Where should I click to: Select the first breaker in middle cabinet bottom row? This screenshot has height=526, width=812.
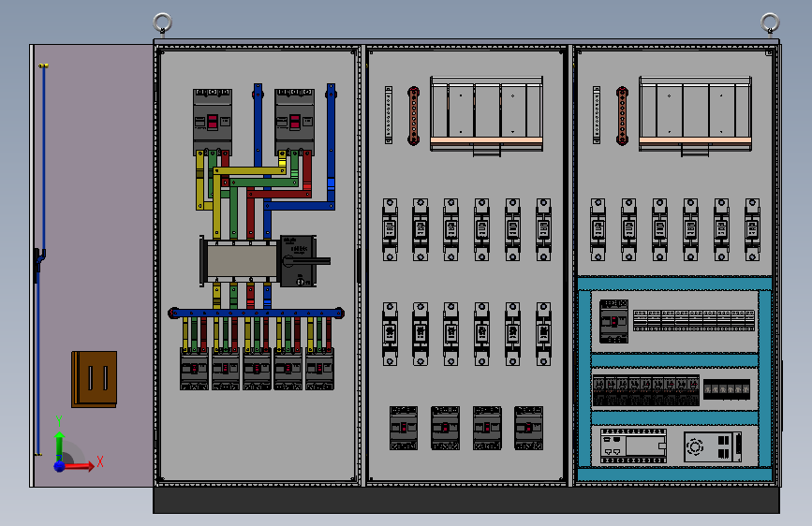pyautogui.click(x=404, y=428)
